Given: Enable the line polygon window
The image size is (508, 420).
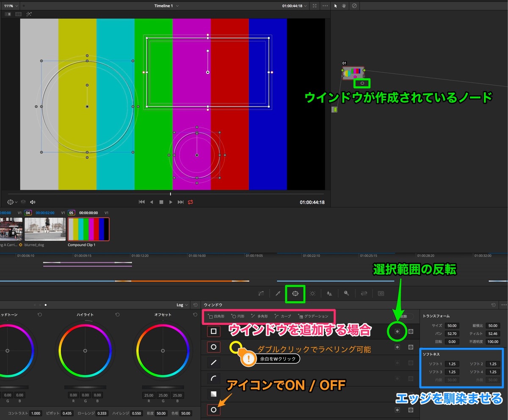Looking at the screenshot, I should 213,362.
